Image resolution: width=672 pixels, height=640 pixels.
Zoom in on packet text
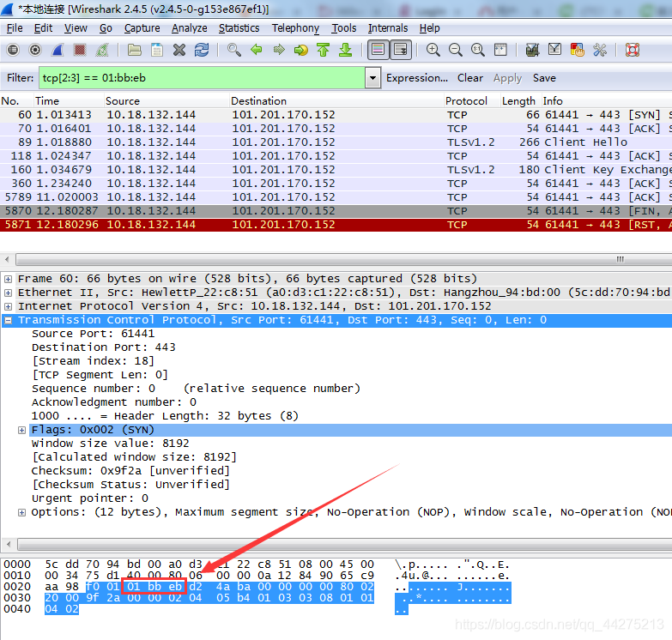[433, 50]
